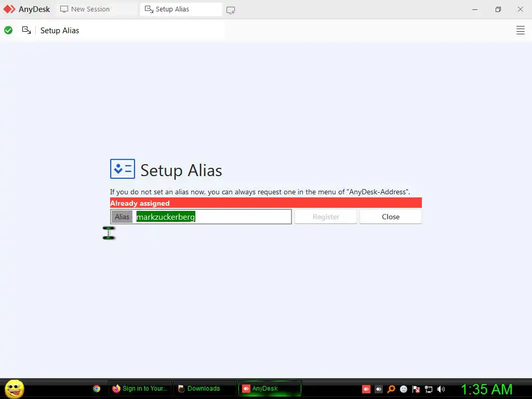Launch Chrome from the taskbar

pos(97,389)
